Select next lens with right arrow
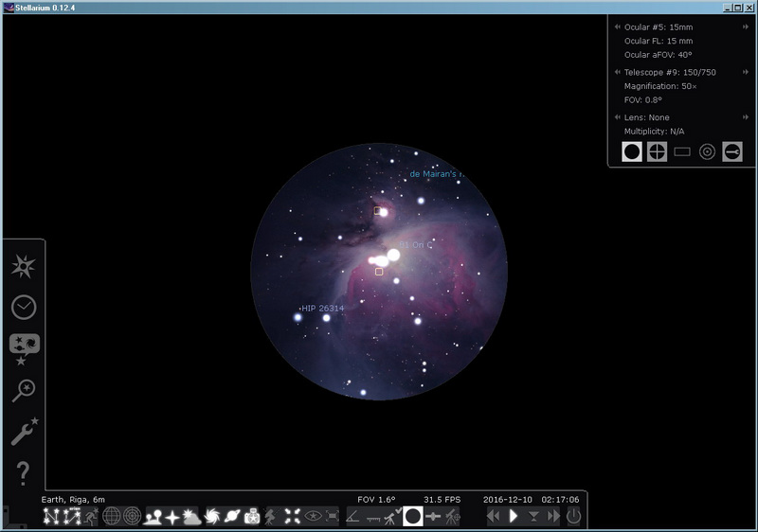 (746, 117)
